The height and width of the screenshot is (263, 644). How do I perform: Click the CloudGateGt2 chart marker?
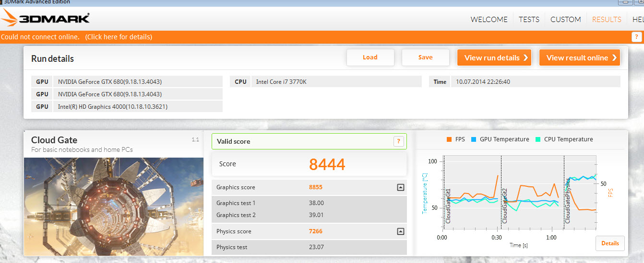point(505,206)
